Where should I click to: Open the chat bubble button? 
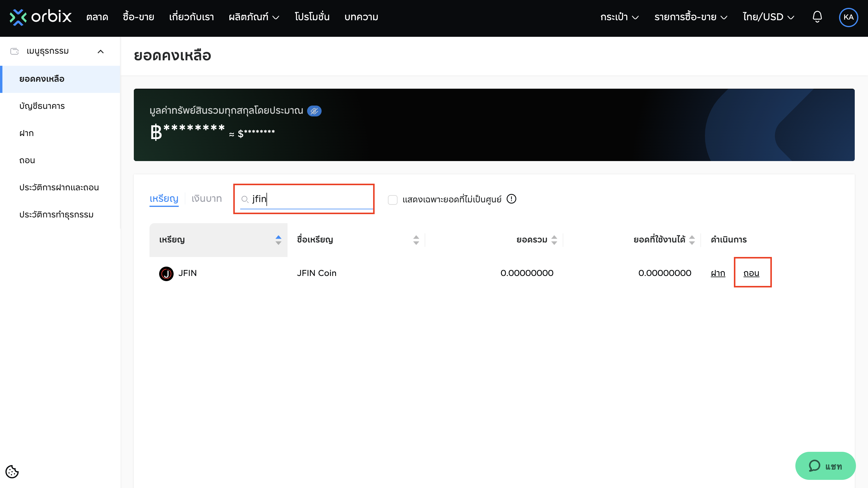(825, 466)
